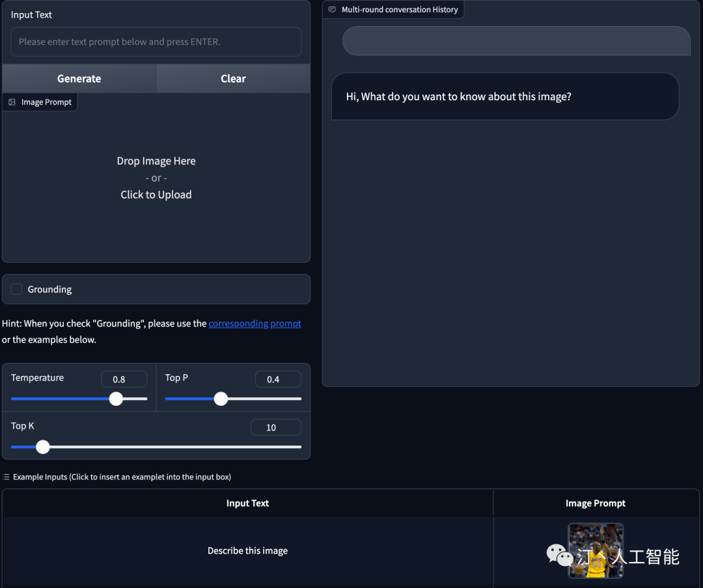Click the Top K value box showing 10
703x588 pixels.
pyautogui.click(x=276, y=427)
